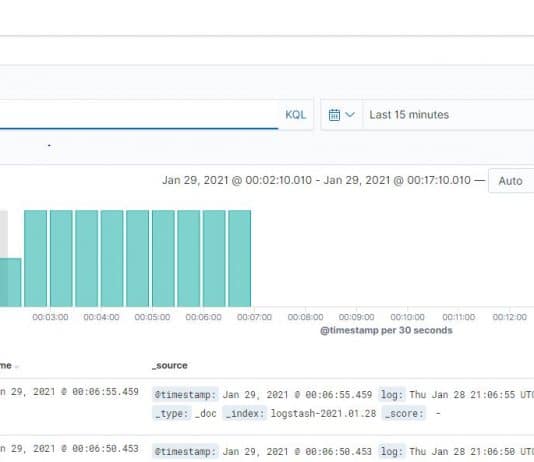Select histogram bar at 00:03:00
534x462 pixels.
point(61,258)
